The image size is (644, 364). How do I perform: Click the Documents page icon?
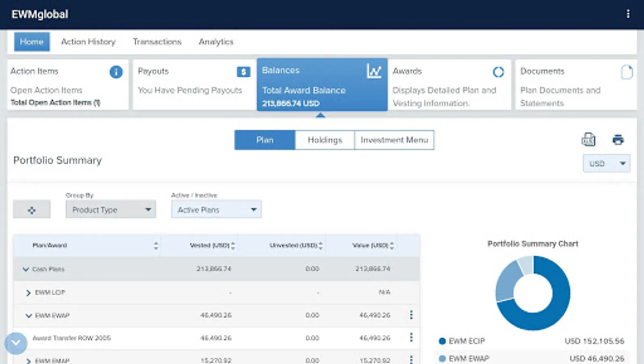pyautogui.click(x=626, y=72)
